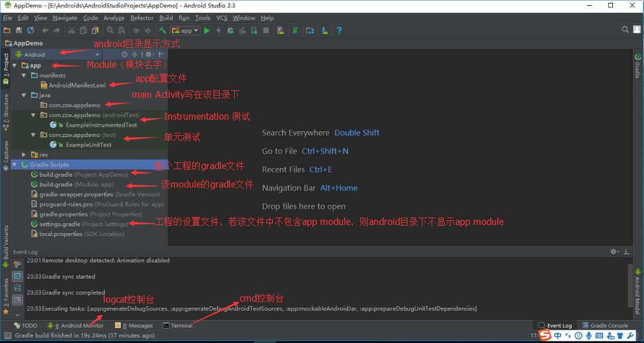Toggle the 2: Favorites side tool window
644x343 pixels.
pos(6,296)
